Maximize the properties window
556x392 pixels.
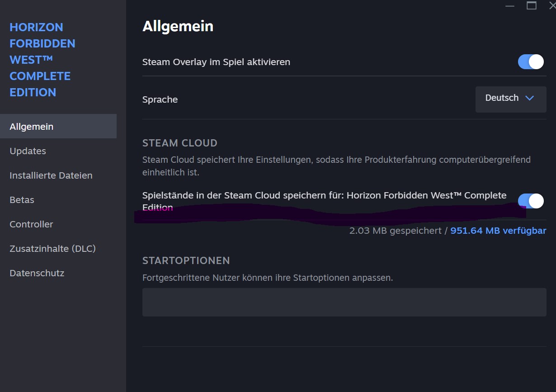coord(532,5)
